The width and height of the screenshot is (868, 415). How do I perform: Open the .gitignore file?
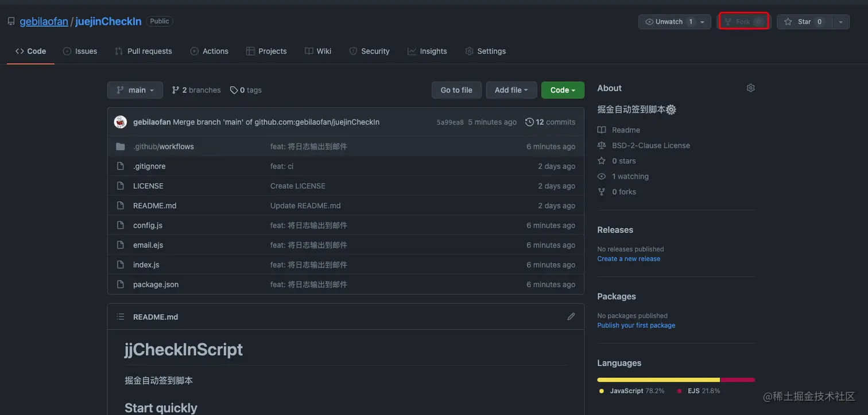point(149,166)
